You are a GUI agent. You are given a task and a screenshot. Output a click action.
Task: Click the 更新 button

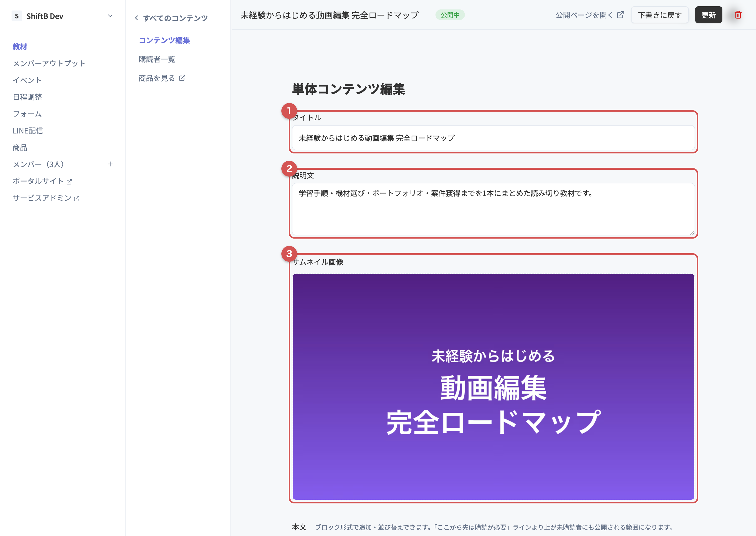[708, 15]
